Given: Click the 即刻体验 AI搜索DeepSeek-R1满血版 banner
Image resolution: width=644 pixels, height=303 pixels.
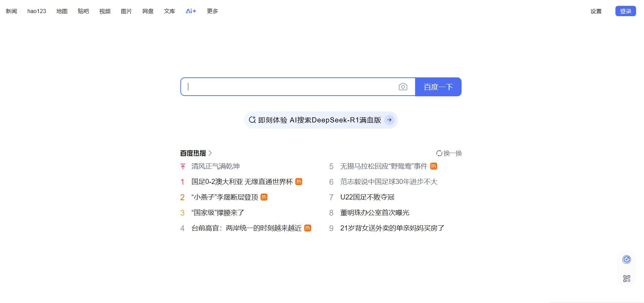Looking at the screenshot, I should 321,120.
